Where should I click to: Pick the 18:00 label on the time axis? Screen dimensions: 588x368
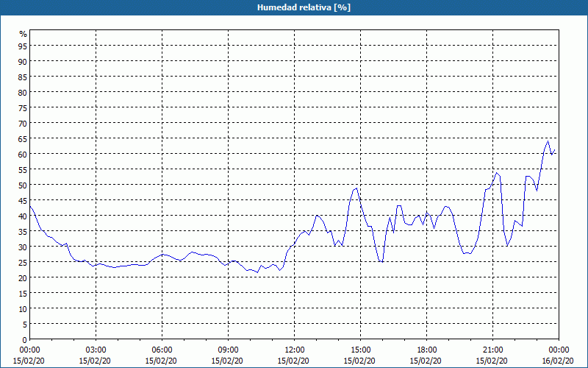[x=427, y=350]
